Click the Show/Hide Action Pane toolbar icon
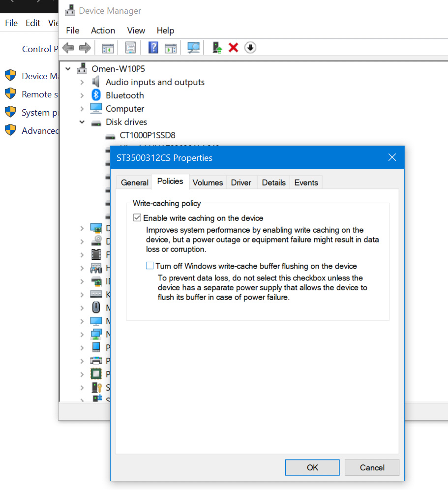Viewport: 448px width, 490px height. tap(171, 48)
